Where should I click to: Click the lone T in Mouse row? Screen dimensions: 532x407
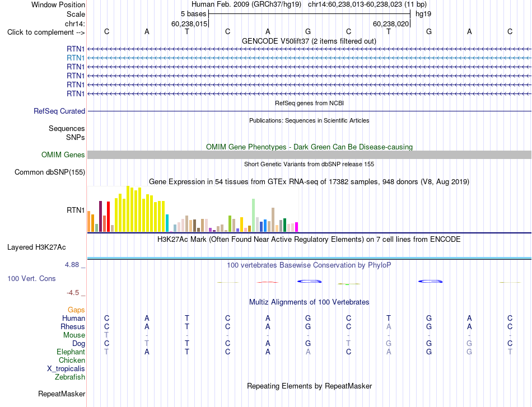106,335
